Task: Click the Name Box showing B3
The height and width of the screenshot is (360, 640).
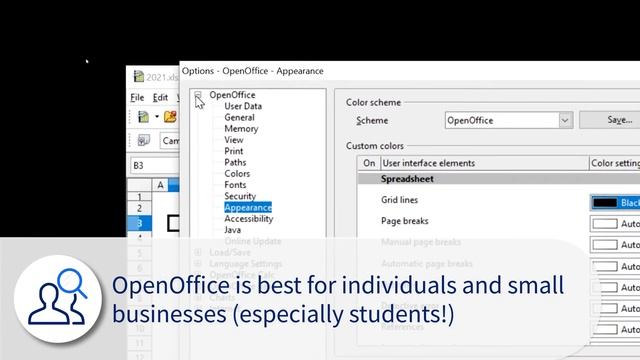Action: pyautogui.click(x=154, y=165)
